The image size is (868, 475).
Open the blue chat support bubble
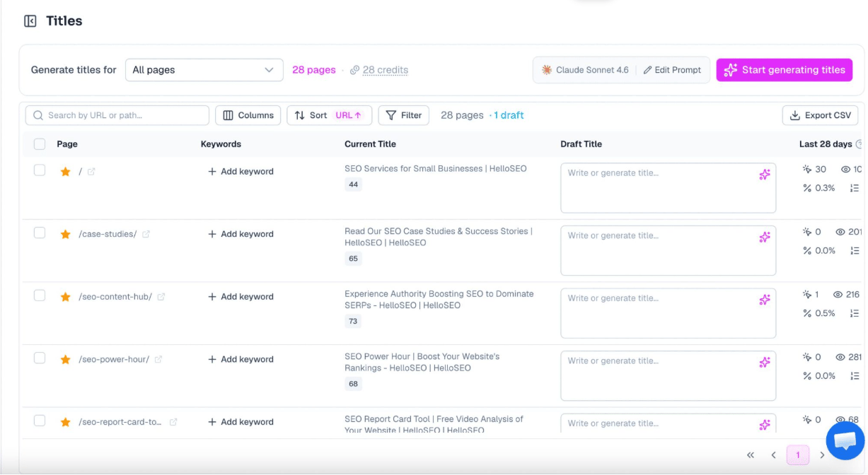pos(845,440)
